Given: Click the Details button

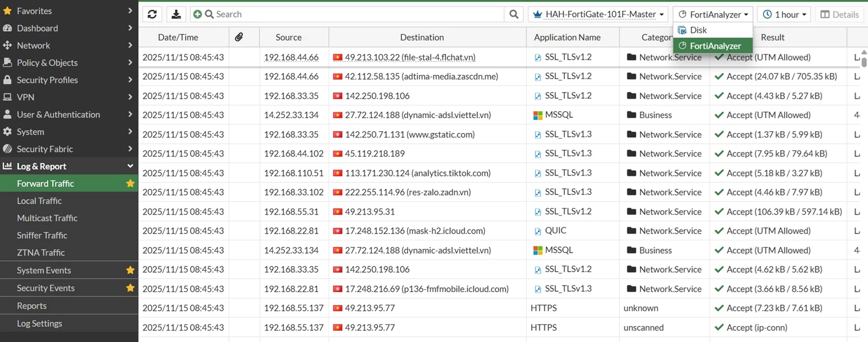Looking at the screenshot, I should click(840, 14).
